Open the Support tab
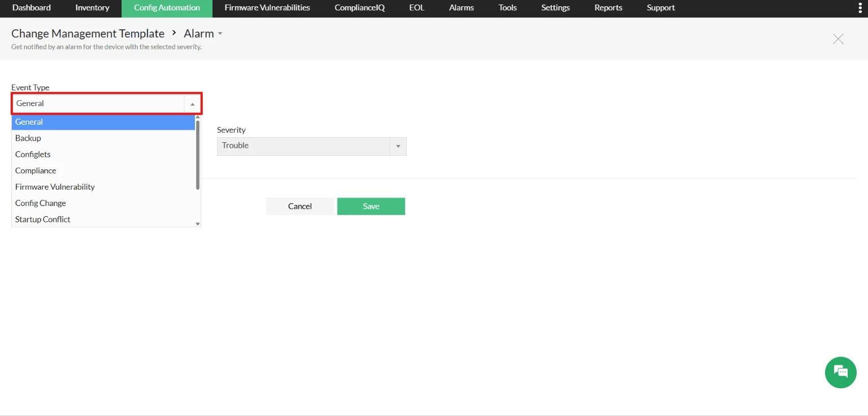 tap(661, 8)
